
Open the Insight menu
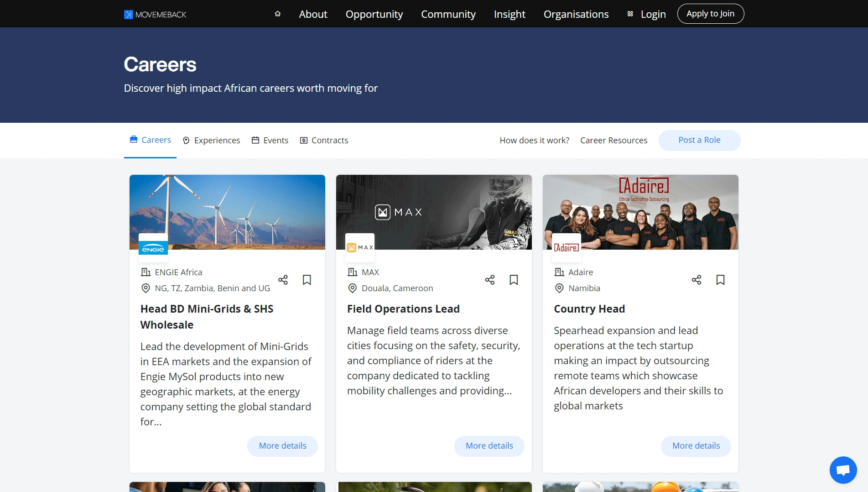(509, 14)
